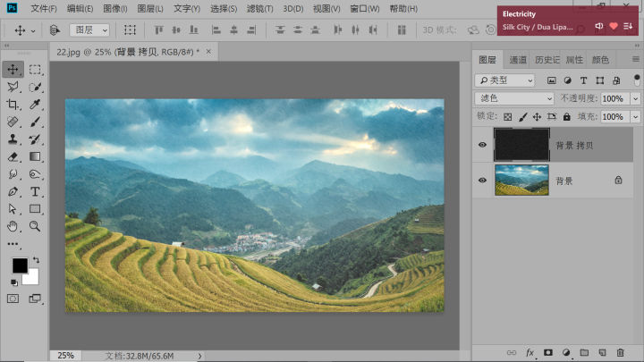
Task: Toggle visibility of the 背景 layer
Action: click(482, 180)
